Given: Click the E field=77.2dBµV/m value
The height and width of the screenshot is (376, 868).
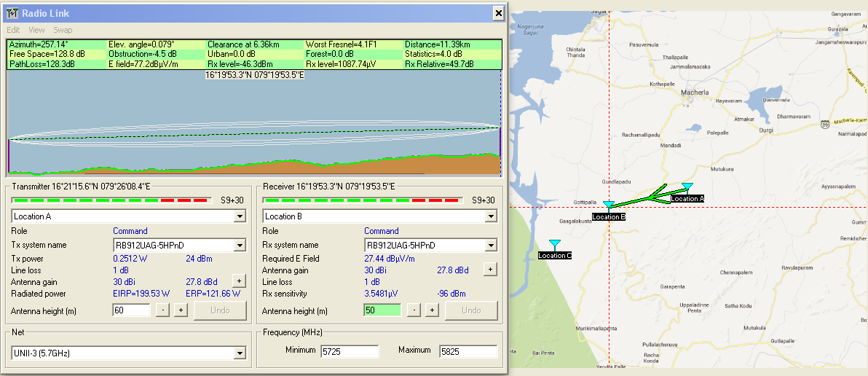Looking at the screenshot, I should click(143, 64).
